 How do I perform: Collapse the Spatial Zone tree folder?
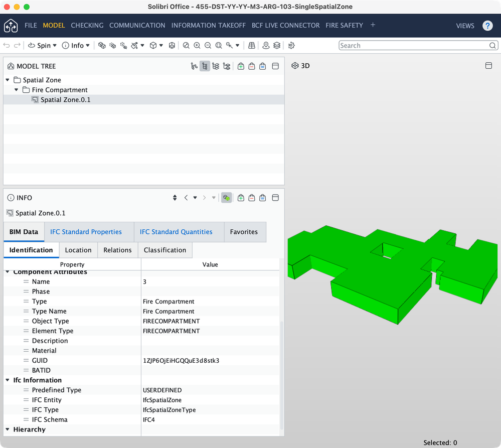pos(8,80)
